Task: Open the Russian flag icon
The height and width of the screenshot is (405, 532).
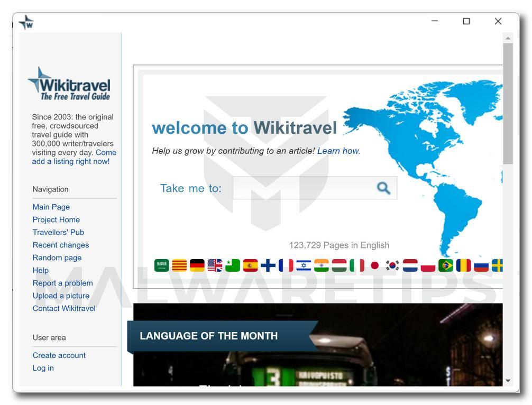Action: click(x=481, y=265)
